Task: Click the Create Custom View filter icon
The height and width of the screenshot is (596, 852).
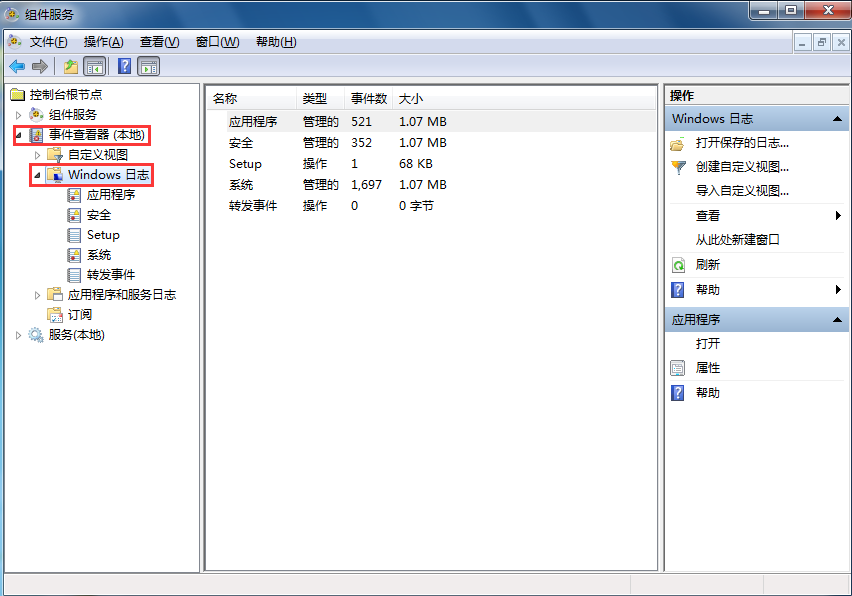Action: (x=676, y=166)
